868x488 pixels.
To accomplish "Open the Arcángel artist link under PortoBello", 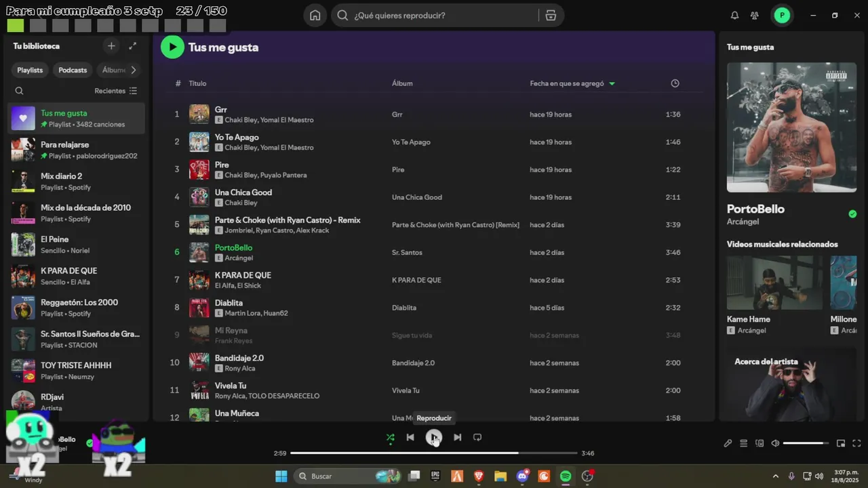I will coord(743,222).
